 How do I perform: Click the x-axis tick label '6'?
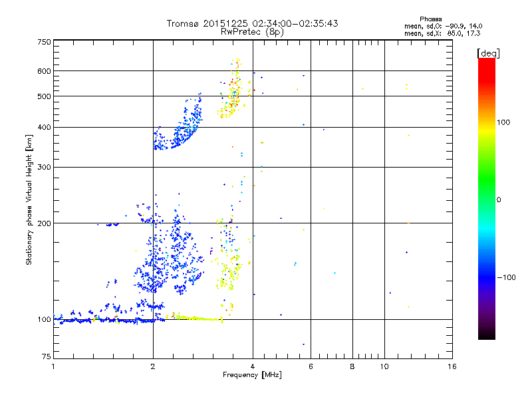pos(311,366)
